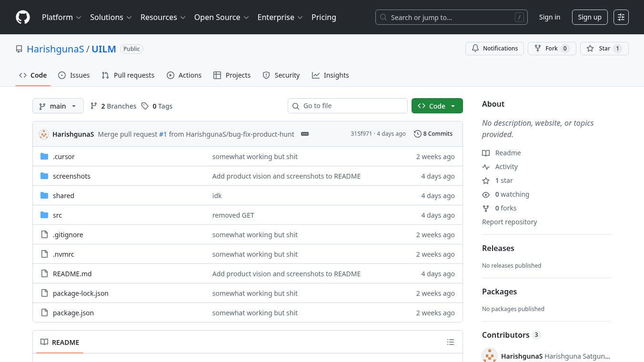Star the UILM repository
This screenshot has width=644, height=362.
(604, 49)
